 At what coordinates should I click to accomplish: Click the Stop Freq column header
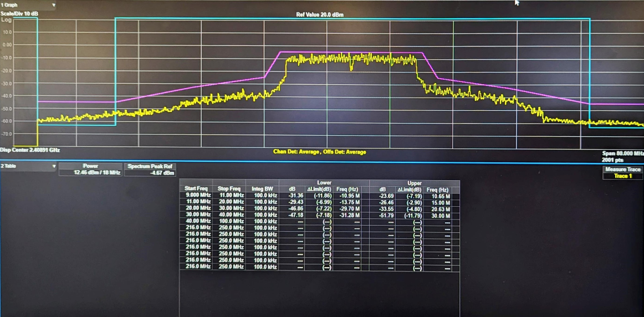(x=228, y=189)
